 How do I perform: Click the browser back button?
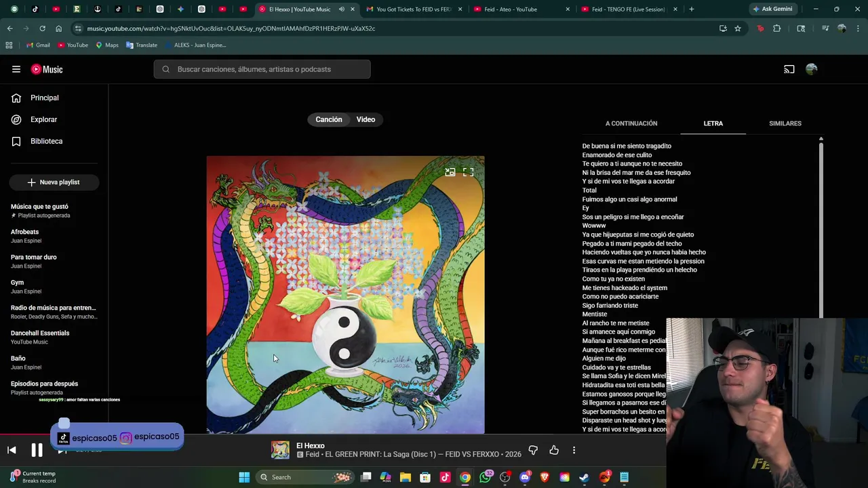(x=9, y=28)
